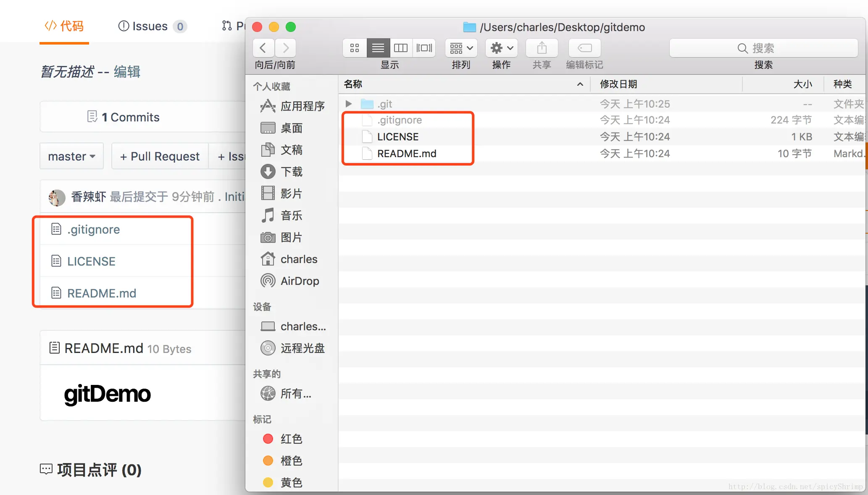Screen dimensions: 868x495
Task: Click the Finder search field
Action: pyautogui.click(x=763, y=48)
